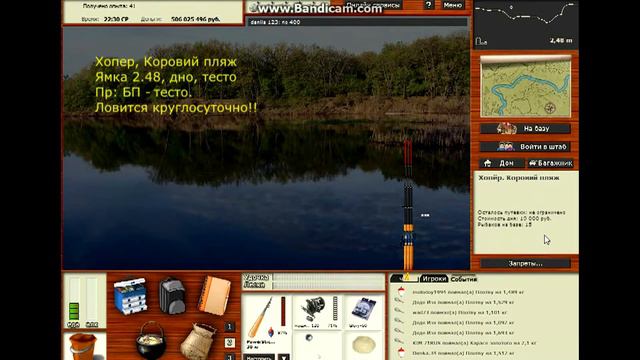This screenshot has height=360, width=640.
Task: Switch to rod slot 3
Action: [x=229, y=357]
